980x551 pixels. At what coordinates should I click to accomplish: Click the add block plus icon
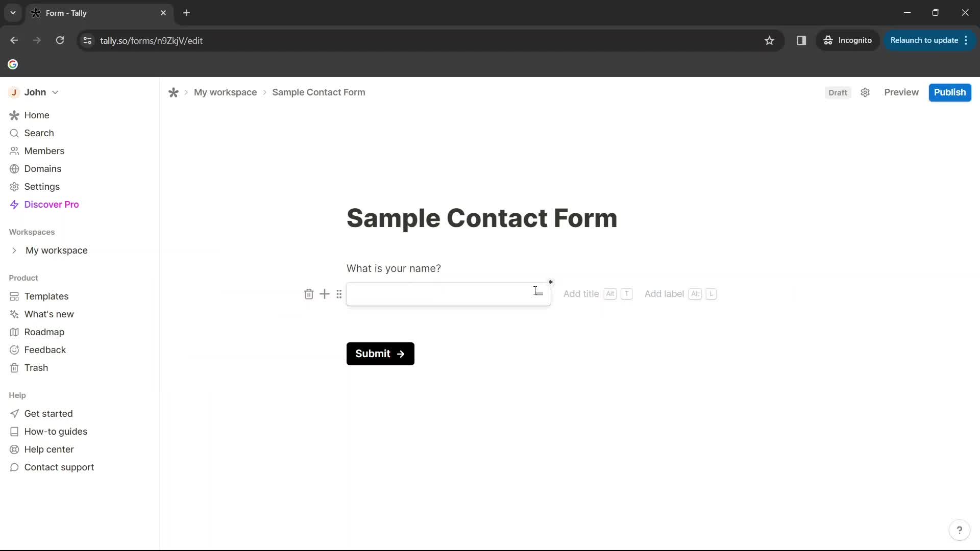click(325, 293)
